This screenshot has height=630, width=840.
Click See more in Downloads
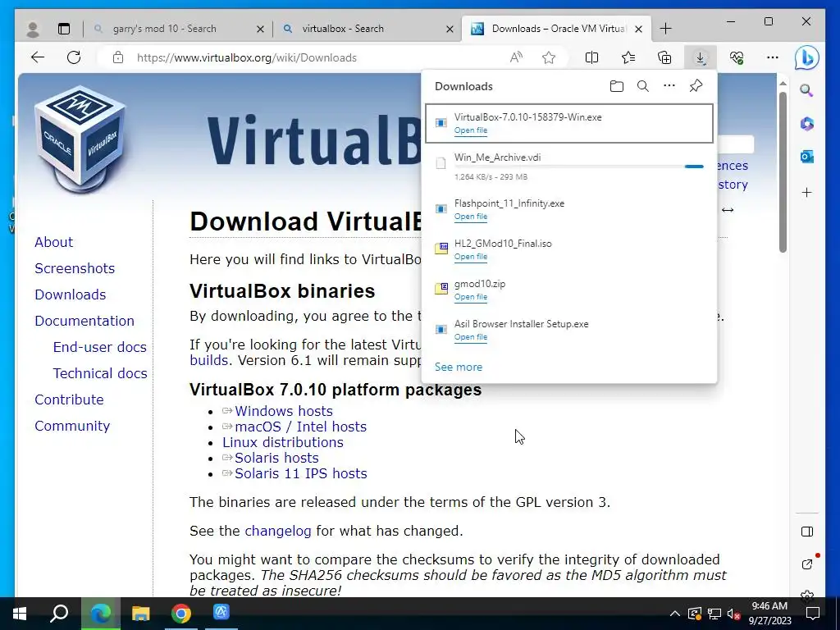tap(459, 367)
